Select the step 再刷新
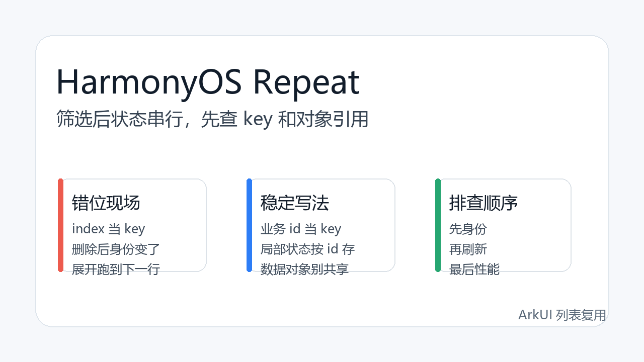This screenshot has height=362, width=644. [x=468, y=249]
